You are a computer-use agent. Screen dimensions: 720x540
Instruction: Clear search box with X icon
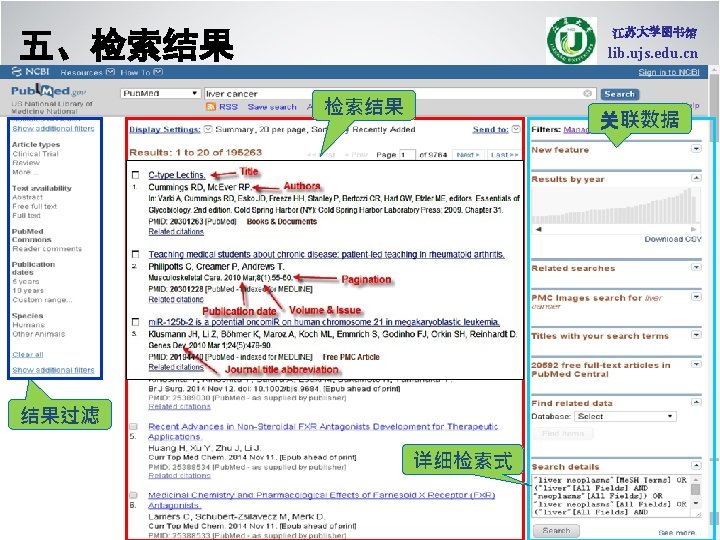coord(587,94)
